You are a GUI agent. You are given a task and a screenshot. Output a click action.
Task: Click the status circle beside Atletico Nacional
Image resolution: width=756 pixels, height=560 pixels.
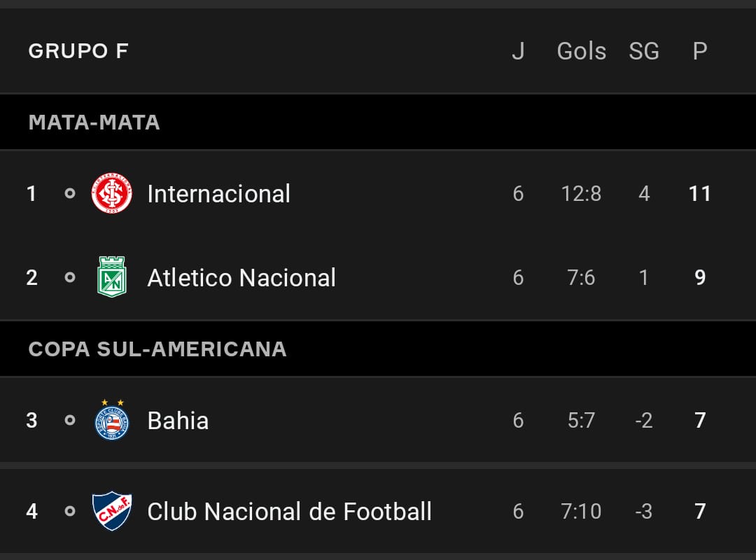[70, 277]
